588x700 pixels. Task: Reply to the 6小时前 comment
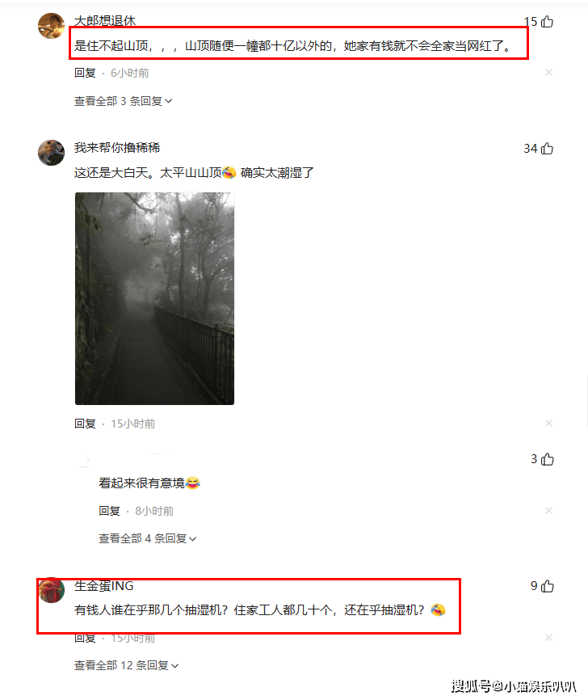pyautogui.click(x=85, y=73)
